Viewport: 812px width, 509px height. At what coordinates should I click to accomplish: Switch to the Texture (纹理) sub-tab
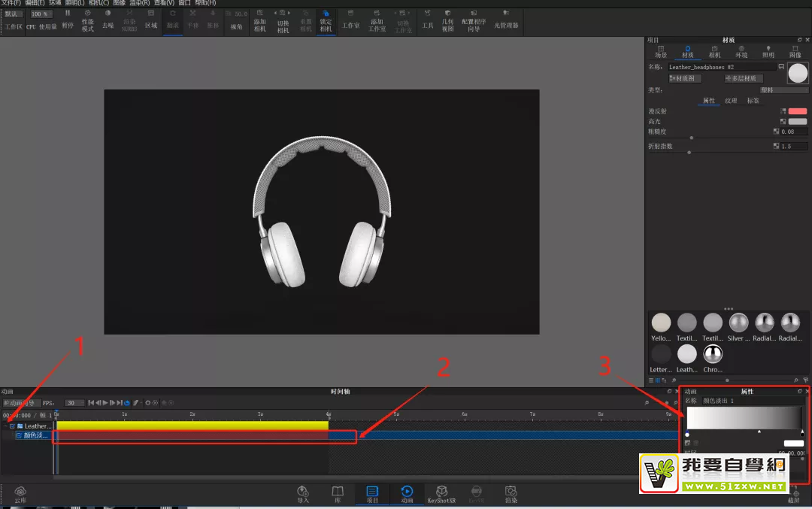tap(731, 101)
